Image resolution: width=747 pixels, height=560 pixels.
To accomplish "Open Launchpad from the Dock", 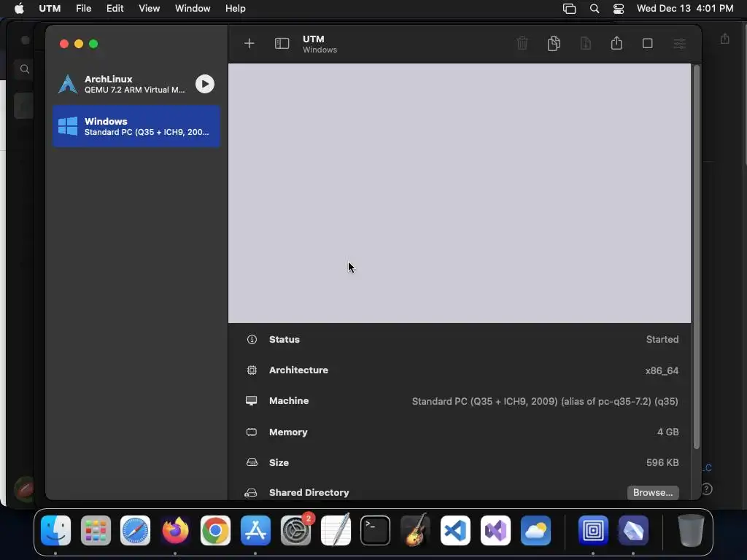I will [96, 531].
